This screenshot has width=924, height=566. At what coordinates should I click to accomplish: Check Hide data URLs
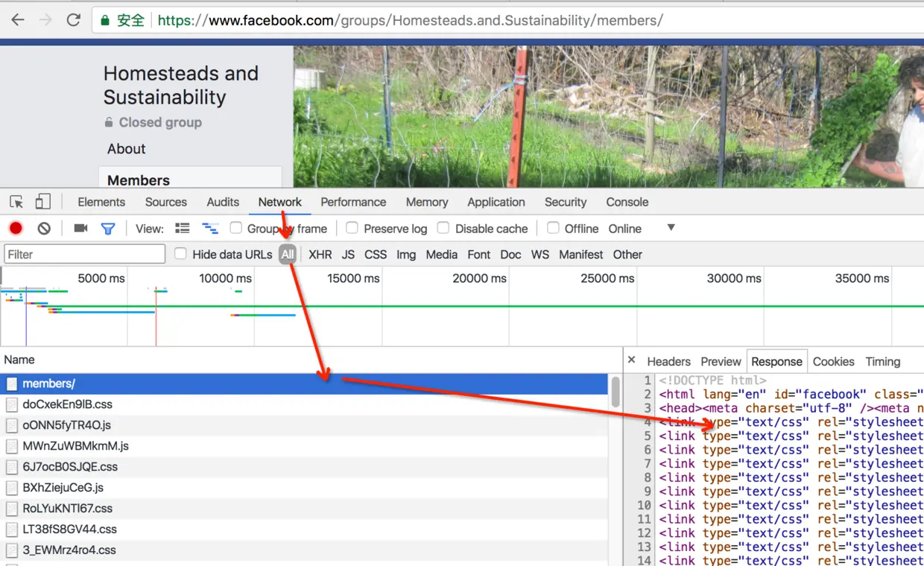[x=180, y=254]
